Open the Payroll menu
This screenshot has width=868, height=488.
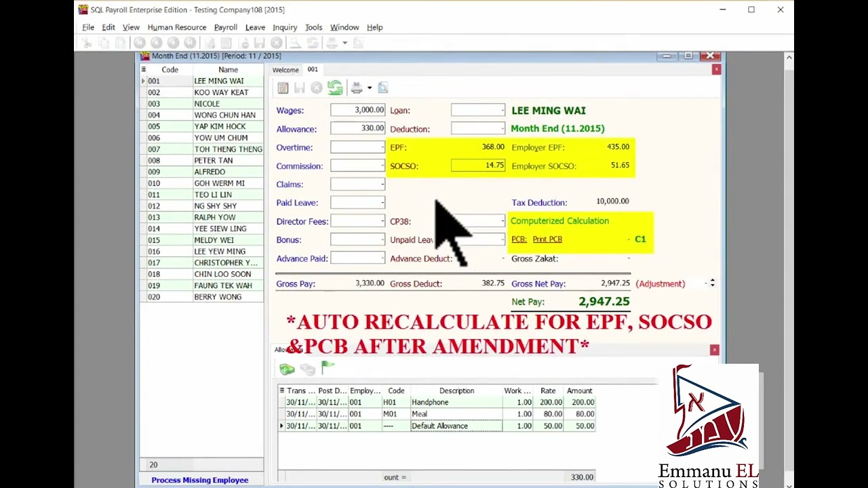click(x=226, y=27)
